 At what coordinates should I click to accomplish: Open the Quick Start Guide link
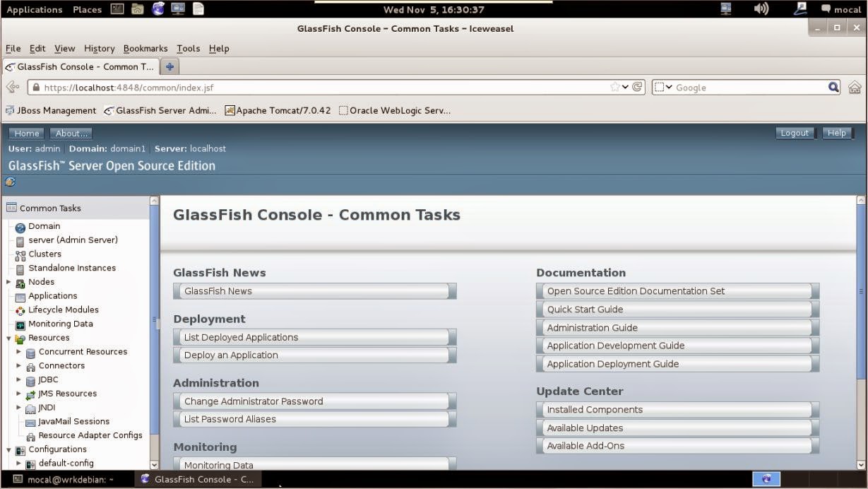coord(678,309)
